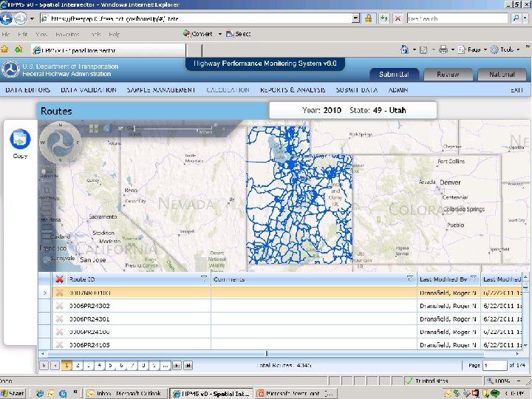Click the pager ellipsis button
The height and width of the screenshot is (399, 532).
tap(166, 366)
